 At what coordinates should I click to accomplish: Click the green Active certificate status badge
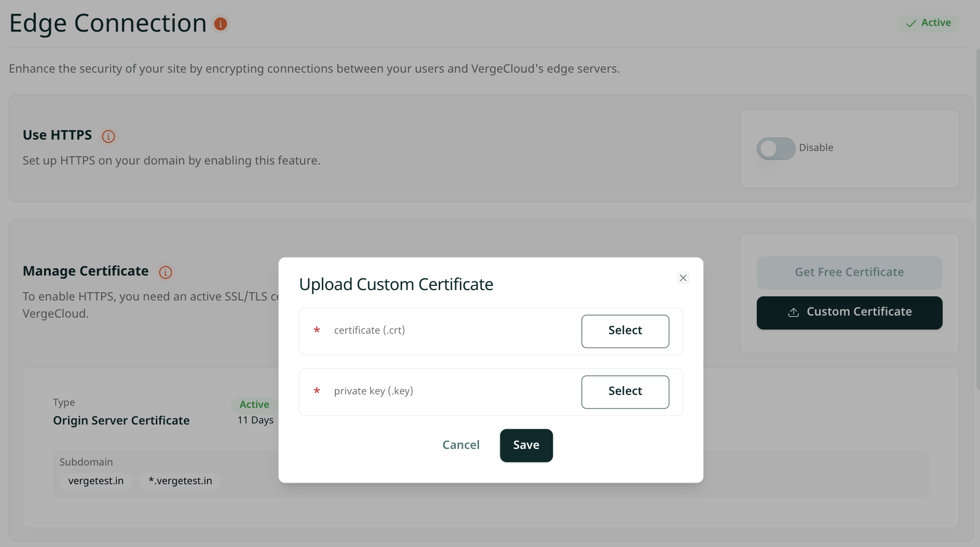pos(254,404)
